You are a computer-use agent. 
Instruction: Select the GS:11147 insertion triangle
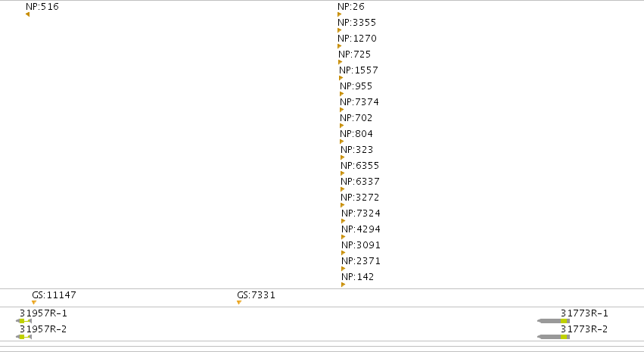[x=34, y=303]
